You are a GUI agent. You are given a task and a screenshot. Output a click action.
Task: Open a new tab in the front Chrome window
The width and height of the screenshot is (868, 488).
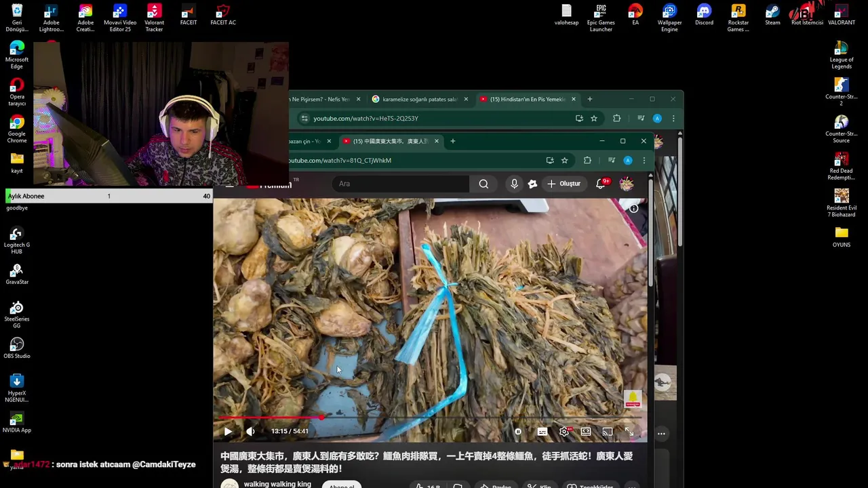point(453,141)
